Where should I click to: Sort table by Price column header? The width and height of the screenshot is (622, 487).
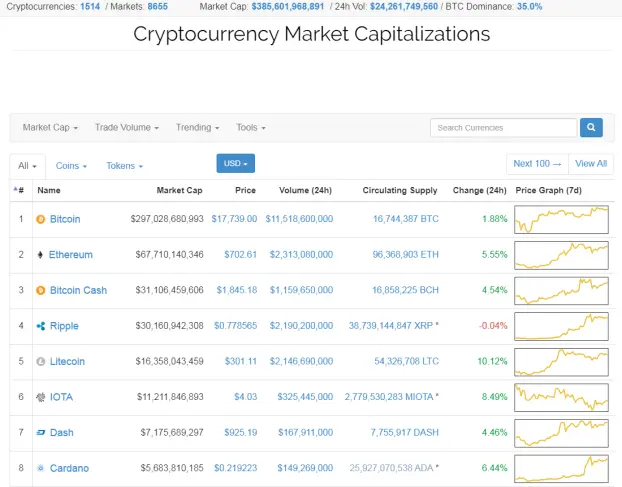pyautogui.click(x=246, y=190)
